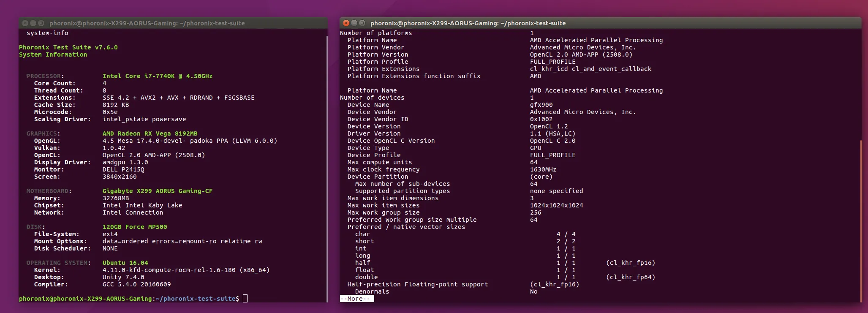Click the scrollbar of the left terminal
This screenshot has width=868, height=313.
[327, 169]
